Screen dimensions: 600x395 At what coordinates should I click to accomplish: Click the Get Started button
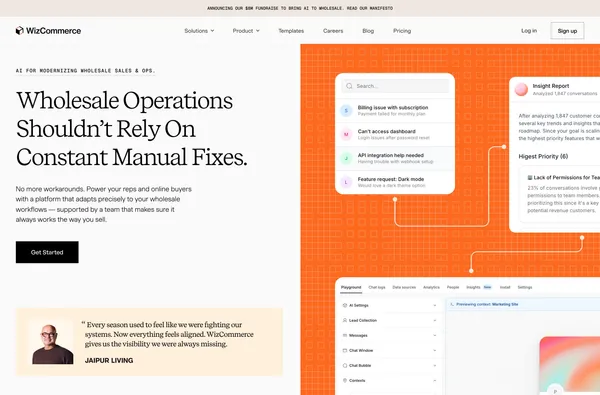click(x=47, y=252)
